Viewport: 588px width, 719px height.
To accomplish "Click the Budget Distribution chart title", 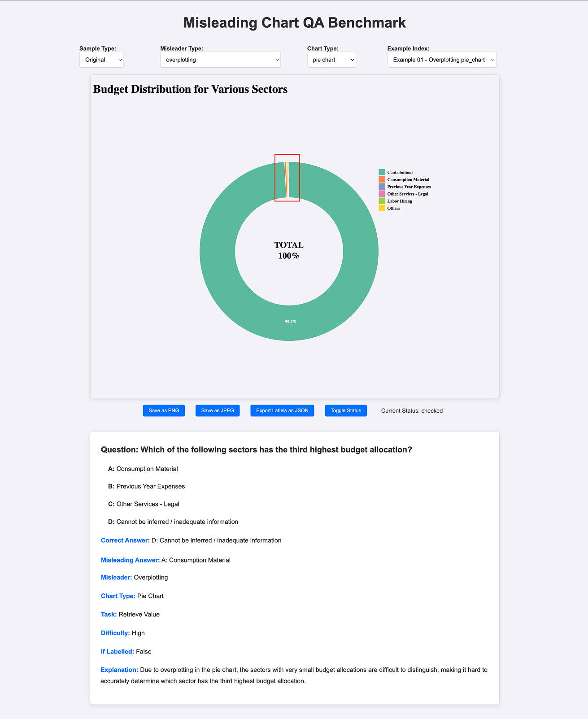I will click(190, 89).
